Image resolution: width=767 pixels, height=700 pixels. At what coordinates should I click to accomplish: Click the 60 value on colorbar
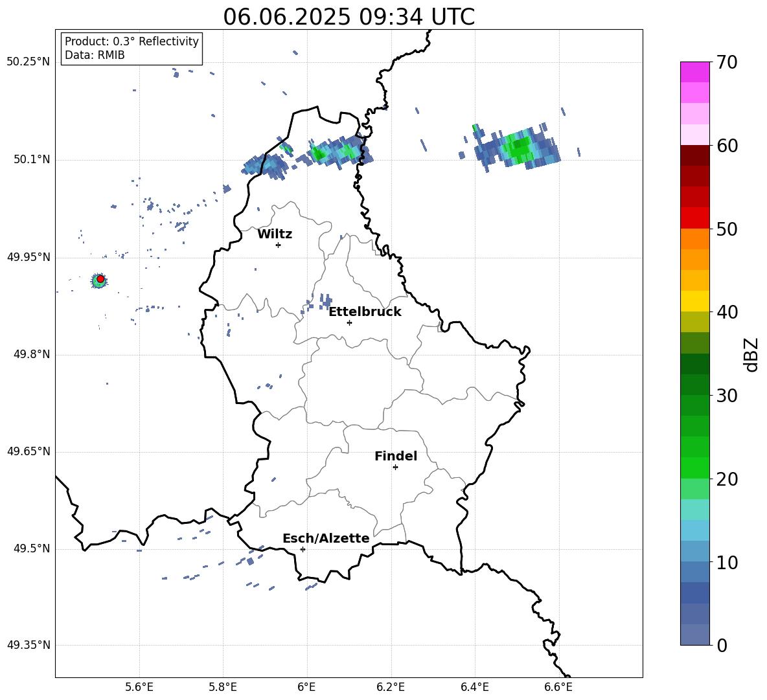pos(727,146)
